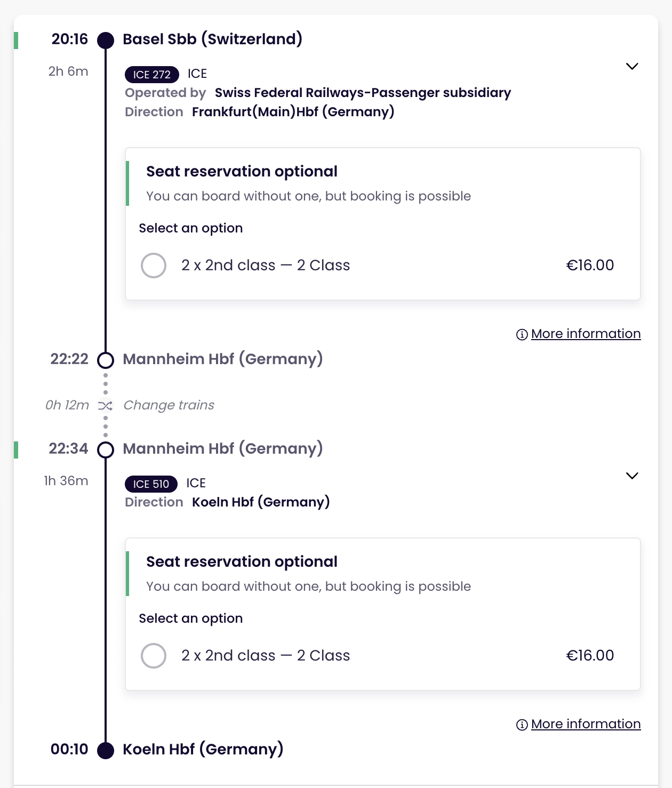Click the change trains transfer icon
Viewport: 672px width, 788px height.
coord(105,405)
